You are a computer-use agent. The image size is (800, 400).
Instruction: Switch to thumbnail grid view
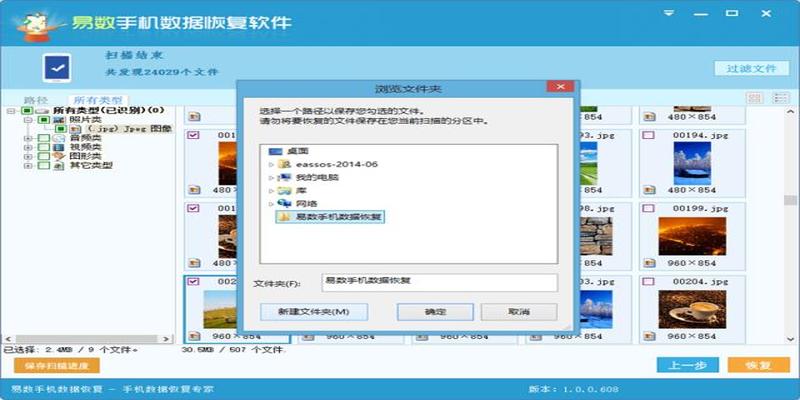point(755,98)
